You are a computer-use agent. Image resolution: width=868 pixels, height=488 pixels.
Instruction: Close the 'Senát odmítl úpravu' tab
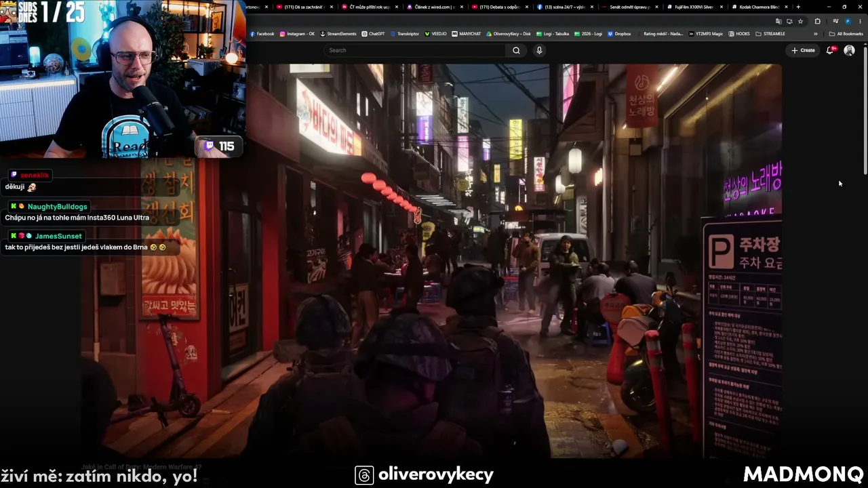(656, 7)
